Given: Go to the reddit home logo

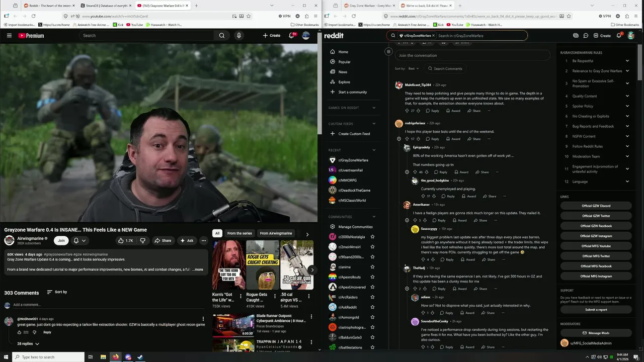Looking at the screenshot, I should click(334, 36).
